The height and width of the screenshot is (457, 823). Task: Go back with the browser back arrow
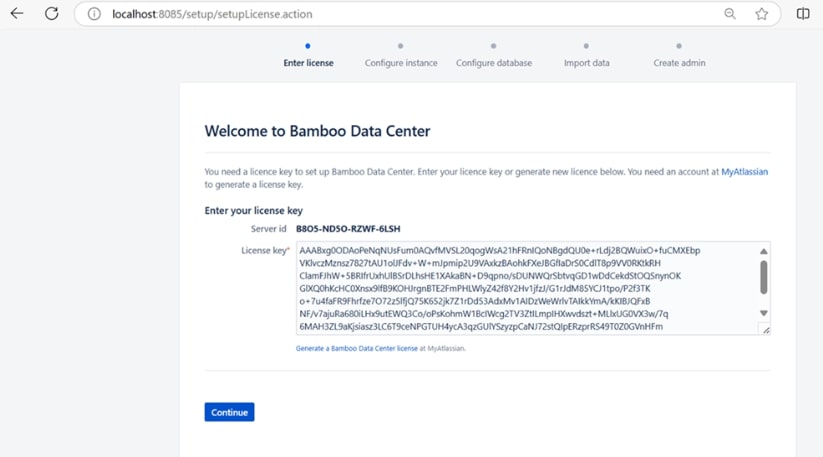[17, 14]
